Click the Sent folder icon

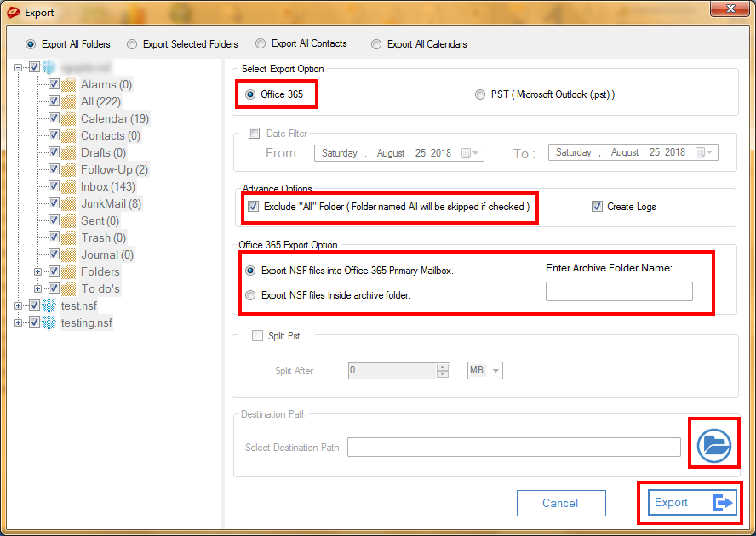pyautogui.click(x=69, y=220)
